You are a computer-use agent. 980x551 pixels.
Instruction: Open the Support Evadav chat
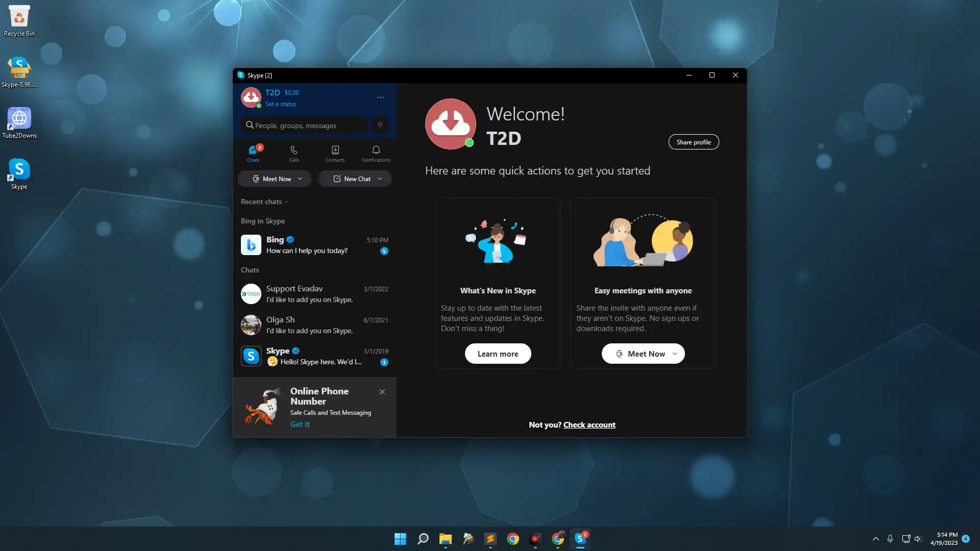coord(314,294)
